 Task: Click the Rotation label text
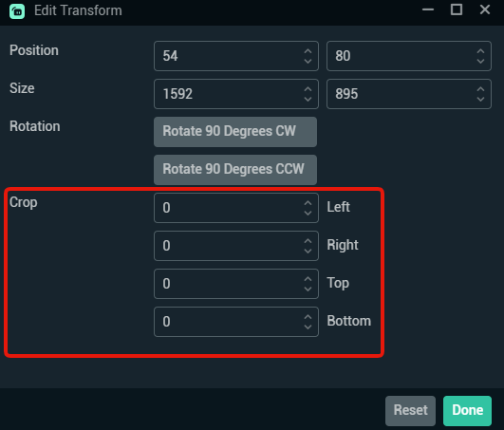35,126
